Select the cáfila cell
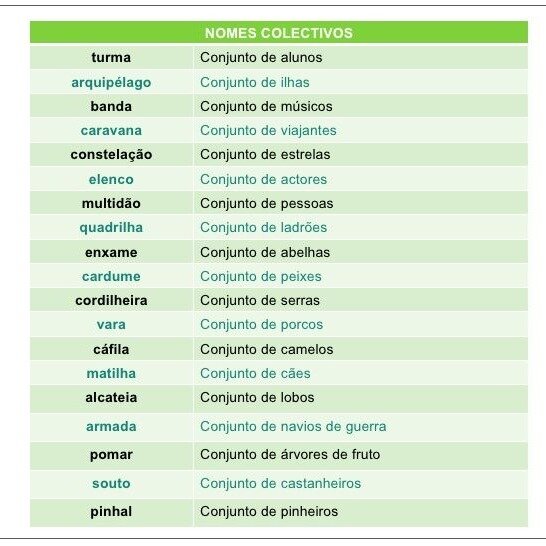The height and width of the screenshot is (546, 546). [111, 349]
